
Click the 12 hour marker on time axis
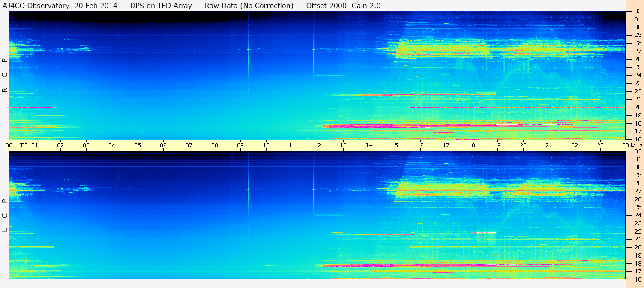point(318,145)
